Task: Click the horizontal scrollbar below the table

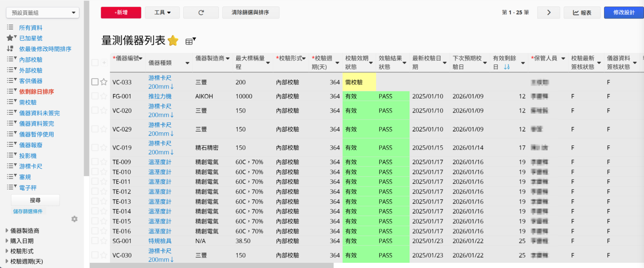Action: point(211,265)
